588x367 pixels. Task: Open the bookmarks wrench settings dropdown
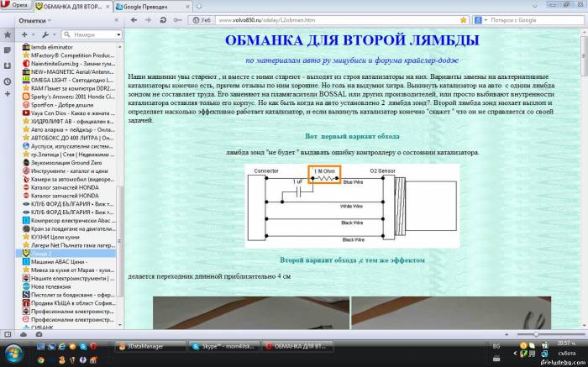pos(45,35)
